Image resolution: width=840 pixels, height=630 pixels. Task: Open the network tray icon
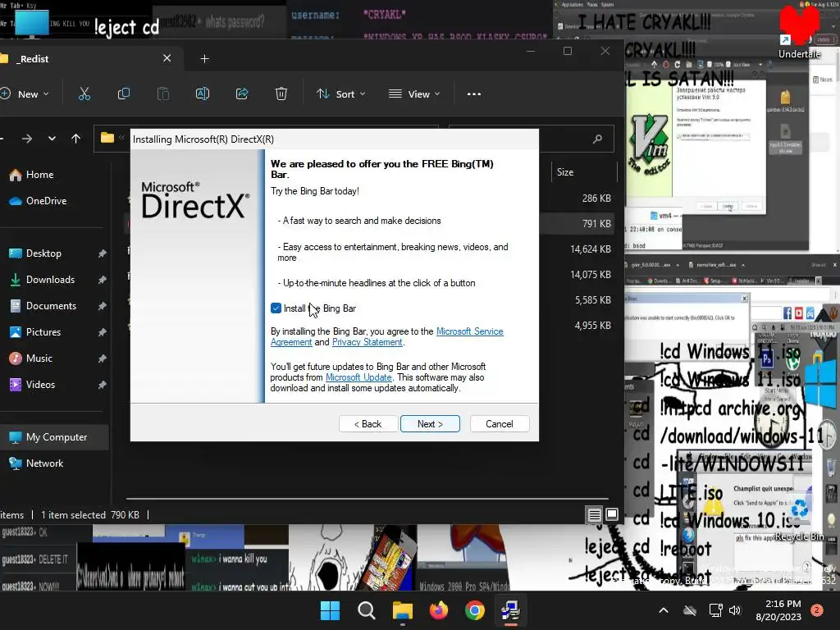715,610
